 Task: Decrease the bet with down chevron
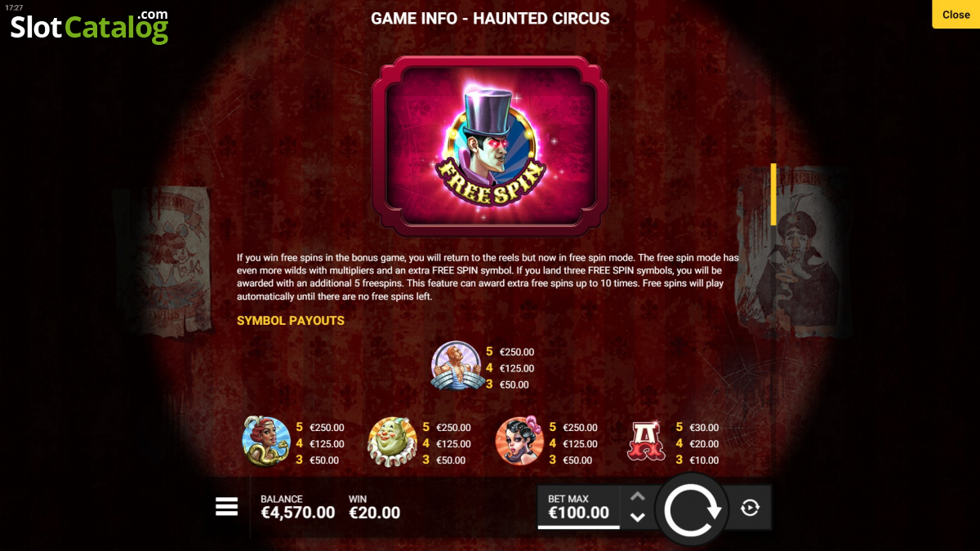[x=638, y=517]
